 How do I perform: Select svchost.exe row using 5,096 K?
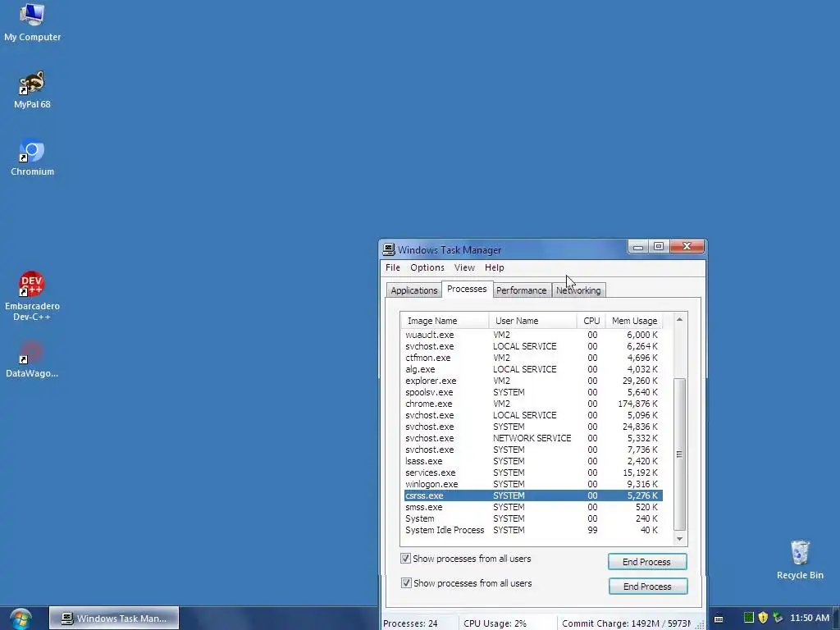click(533, 415)
